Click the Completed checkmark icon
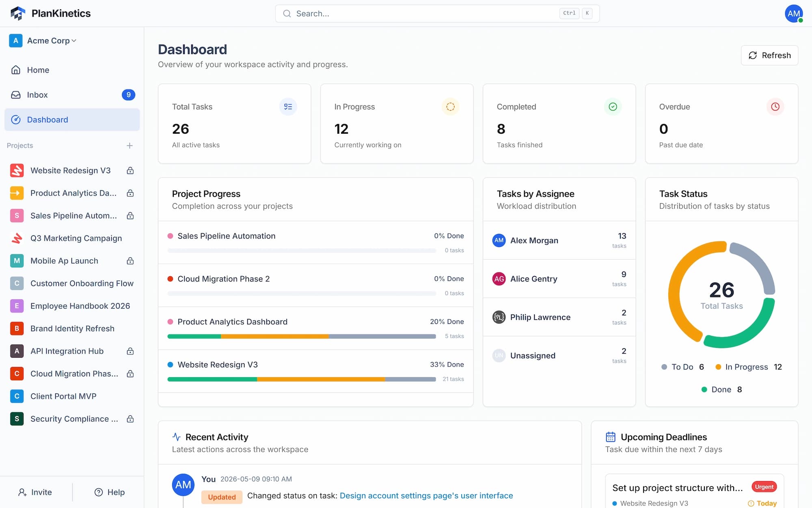The width and height of the screenshot is (812, 508). click(613, 106)
